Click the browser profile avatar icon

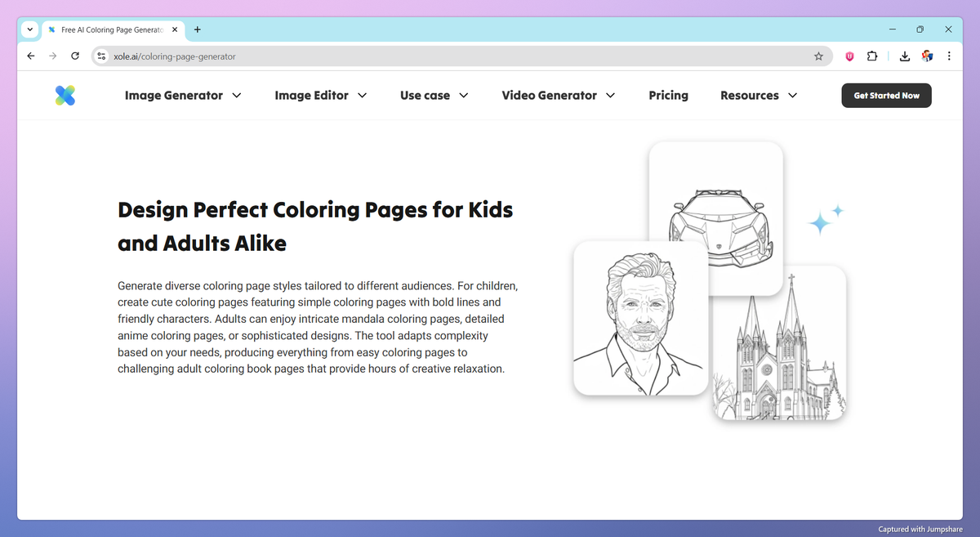tap(927, 56)
